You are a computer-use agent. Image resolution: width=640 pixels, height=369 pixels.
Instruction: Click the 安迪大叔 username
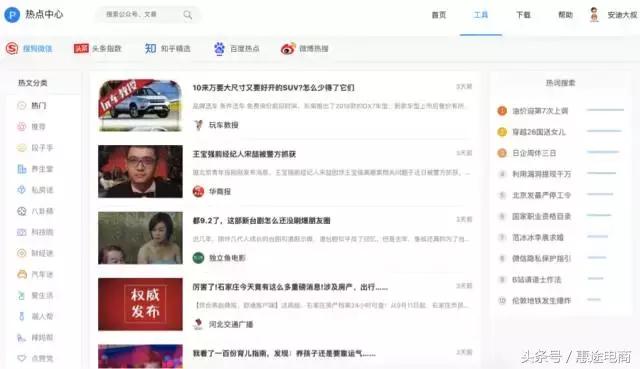[x=622, y=15]
